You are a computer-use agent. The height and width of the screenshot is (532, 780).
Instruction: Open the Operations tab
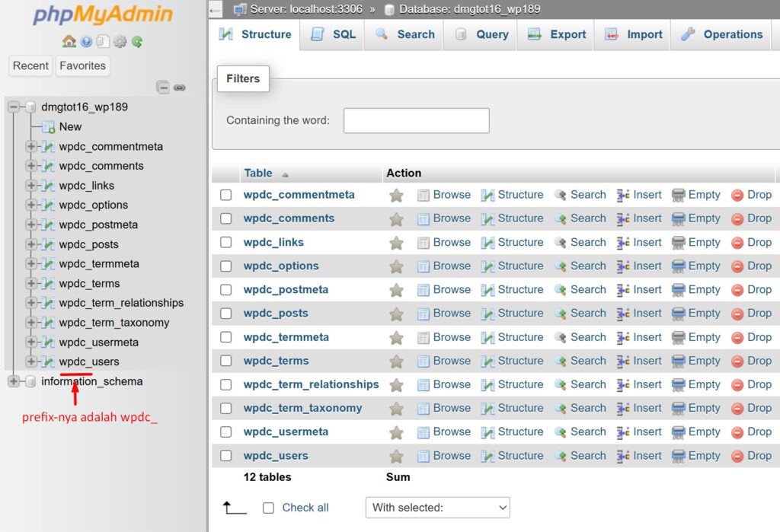(721, 35)
